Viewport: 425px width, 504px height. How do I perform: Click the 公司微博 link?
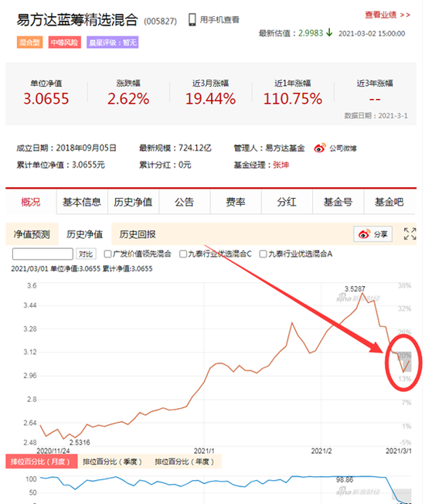(x=343, y=148)
